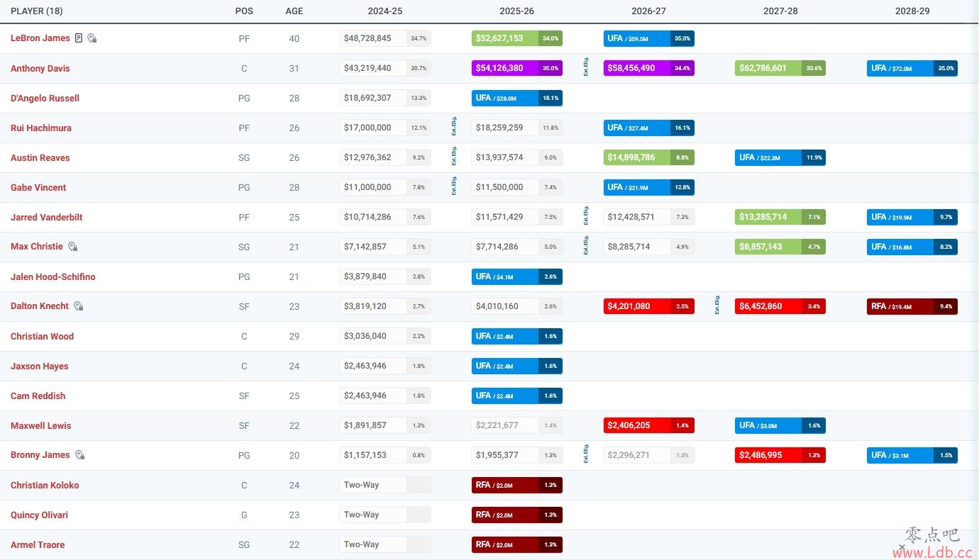Open Cam Reddish player link
The image size is (979, 560).
click(x=38, y=396)
